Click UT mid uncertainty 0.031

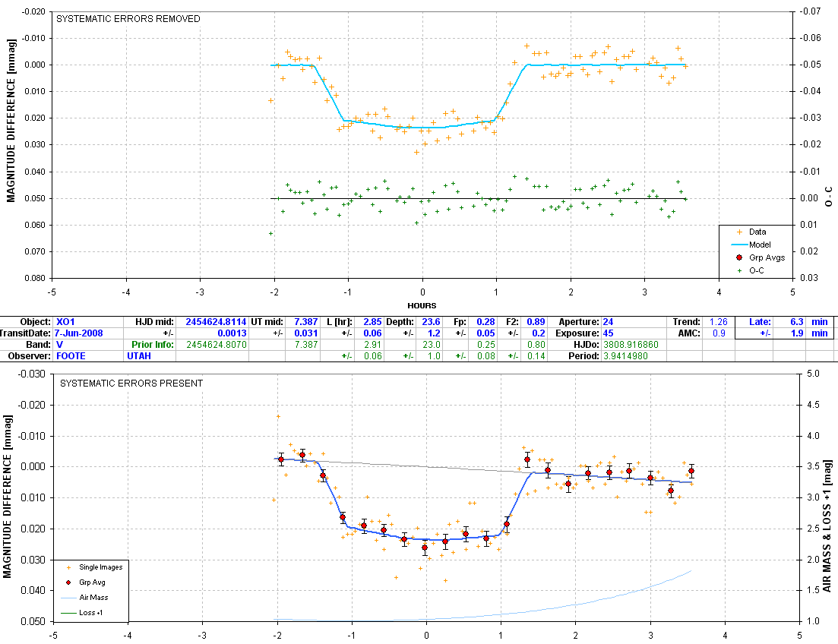(305, 333)
